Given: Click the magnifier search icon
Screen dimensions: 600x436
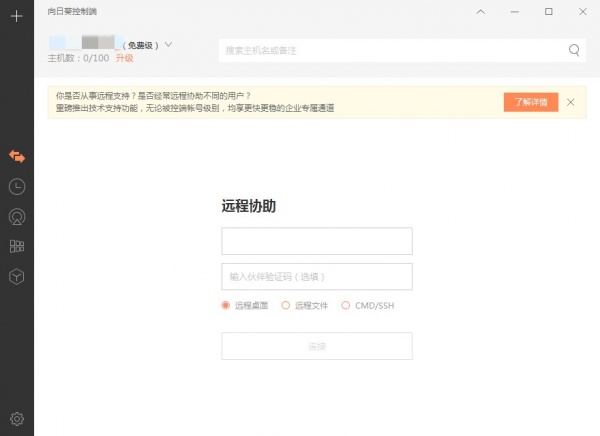Looking at the screenshot, I should pyautogui.click(x=575, y=50).
